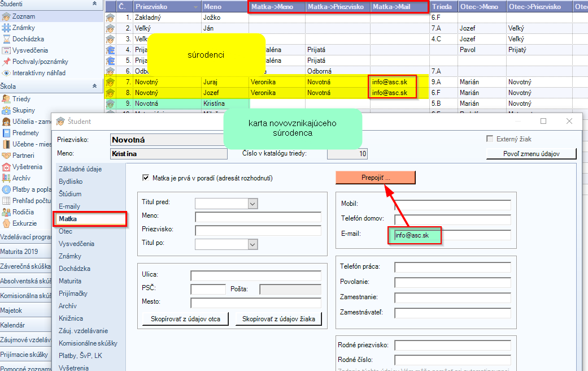
Task: Select Štúdium tab in Študent dialog
Action: point(70,194)
